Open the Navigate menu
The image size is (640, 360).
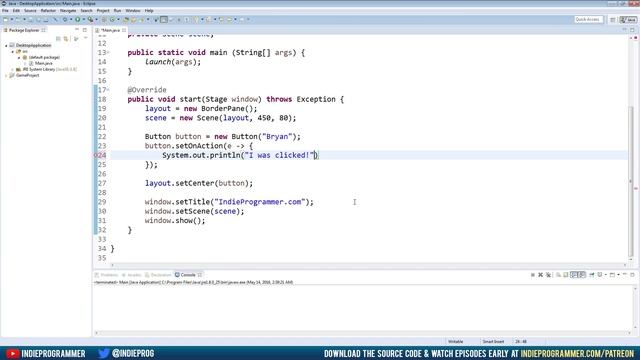click(68, 11)
